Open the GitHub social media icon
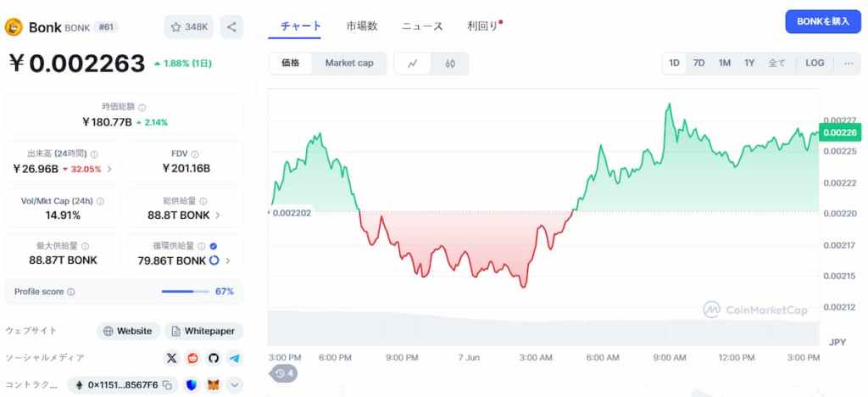Screen dimensions: 868x397 [214, 358]
